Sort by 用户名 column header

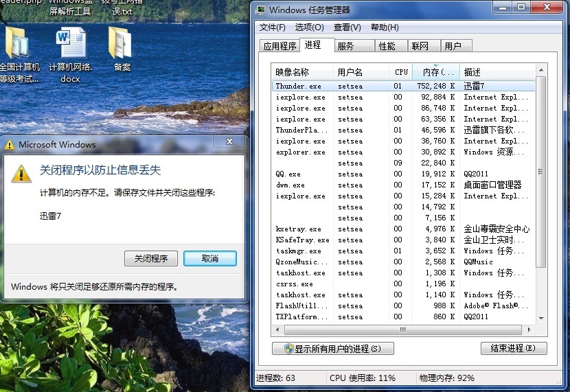(361, 72)
